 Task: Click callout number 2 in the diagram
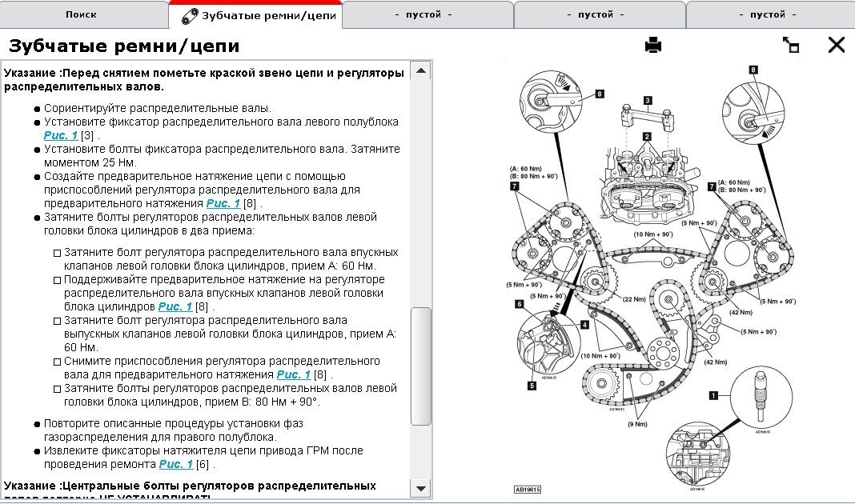coord(647,137)
